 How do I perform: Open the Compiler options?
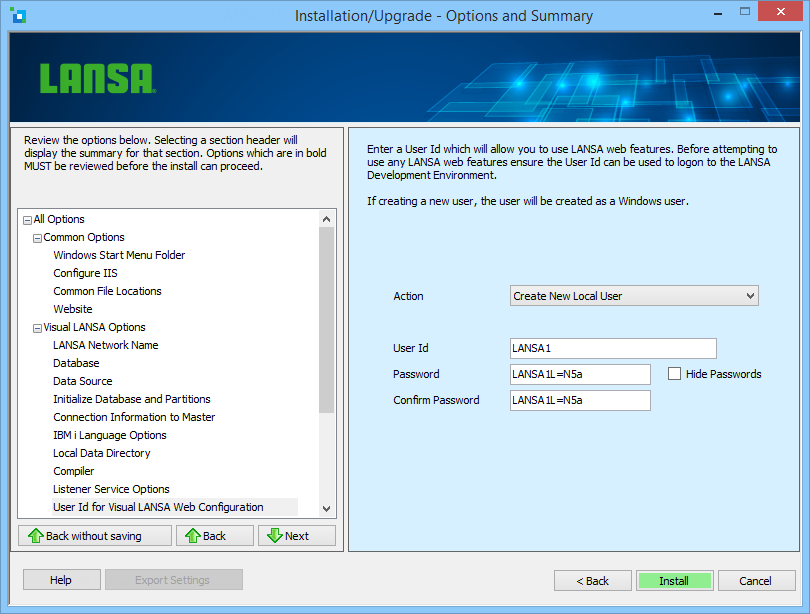73,471
